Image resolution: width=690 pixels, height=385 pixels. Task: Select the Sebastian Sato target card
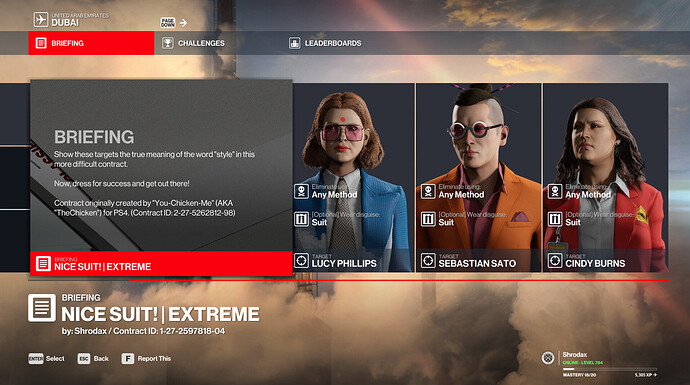point(479,177)
